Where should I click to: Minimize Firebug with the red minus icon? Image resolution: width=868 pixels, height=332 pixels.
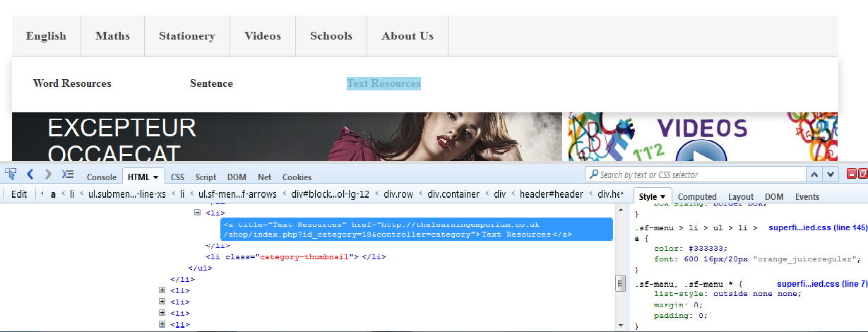(x=851, y=174)
